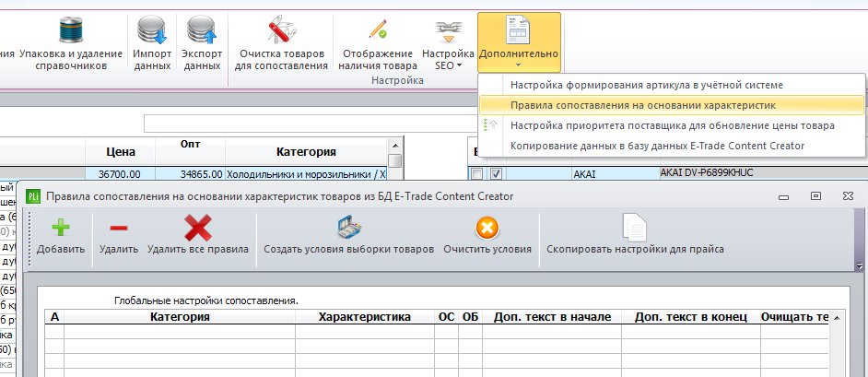
Task: Maximize the Правила сопоставления dialog
Action: point(815,196)
